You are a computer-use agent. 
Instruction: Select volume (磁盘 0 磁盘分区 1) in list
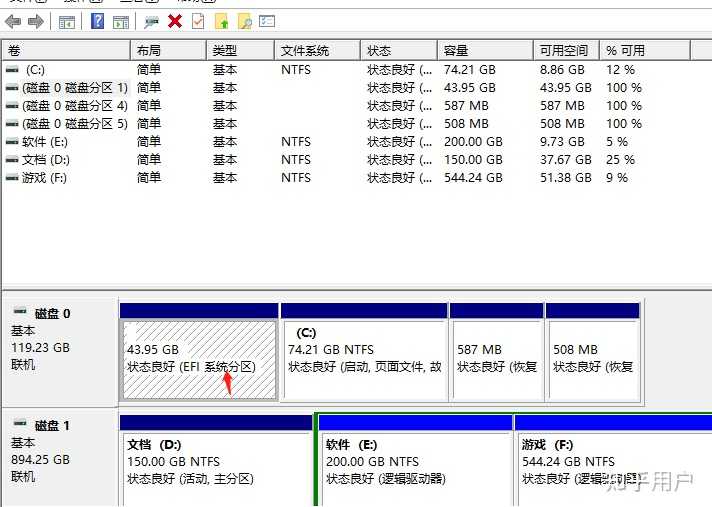75,88
